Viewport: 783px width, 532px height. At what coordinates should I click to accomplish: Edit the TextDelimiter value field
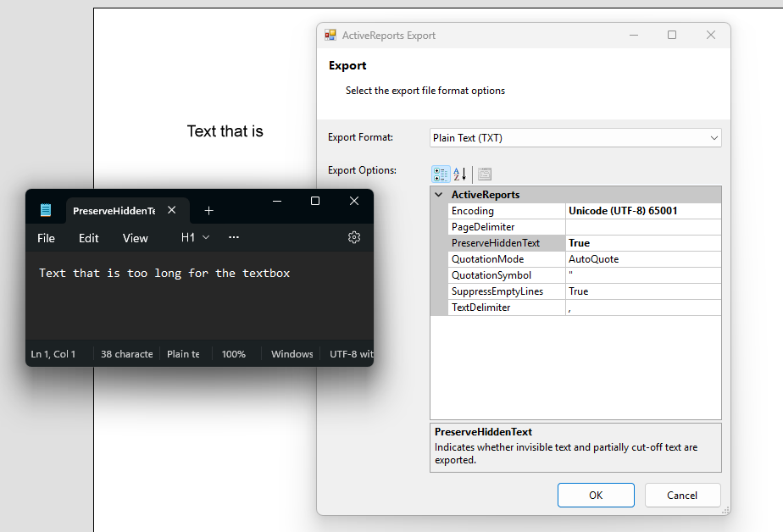point(644,307)
